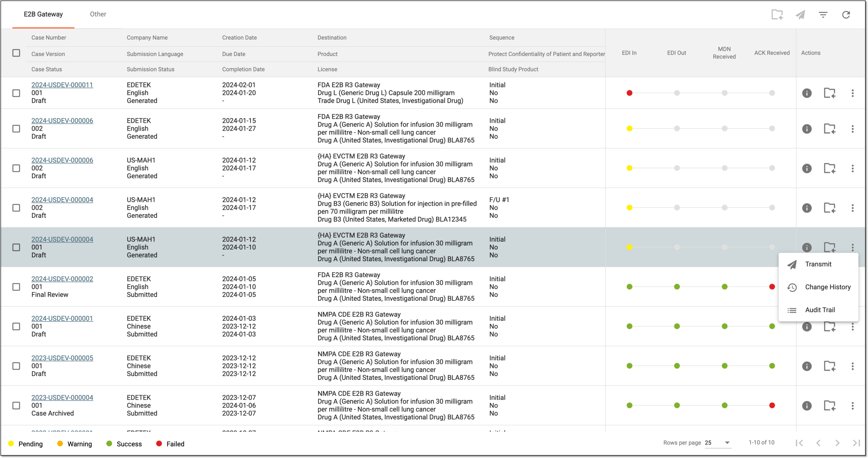Image resolution: width=868 pixels, height=458 pixels.
Task: Go to the previous page
Action: click(818, 443)
